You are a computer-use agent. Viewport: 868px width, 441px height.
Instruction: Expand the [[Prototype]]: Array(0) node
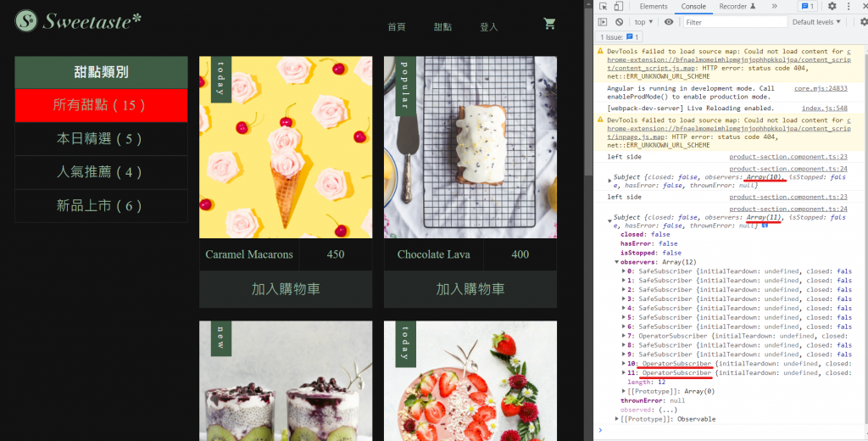[625, 391]
